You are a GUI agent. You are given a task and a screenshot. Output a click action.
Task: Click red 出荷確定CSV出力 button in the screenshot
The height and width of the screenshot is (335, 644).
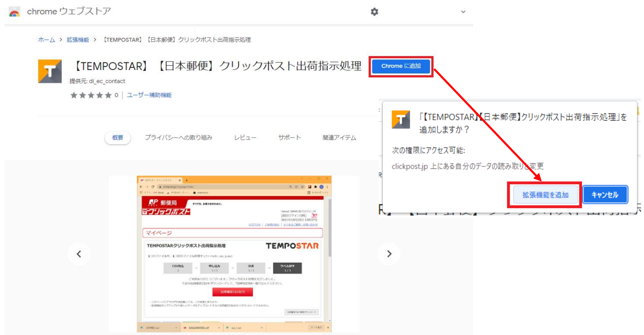(x=233, y=292)
